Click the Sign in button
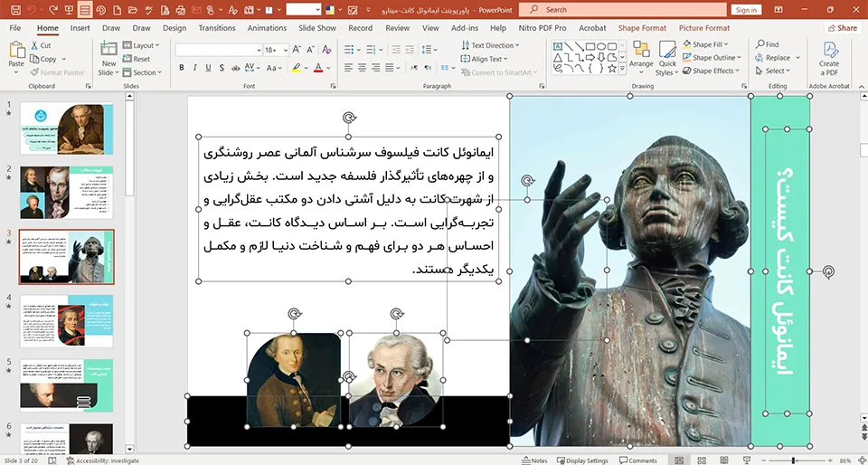The width and height of the screenshot is (868, 465). click(x=746, y=10)
